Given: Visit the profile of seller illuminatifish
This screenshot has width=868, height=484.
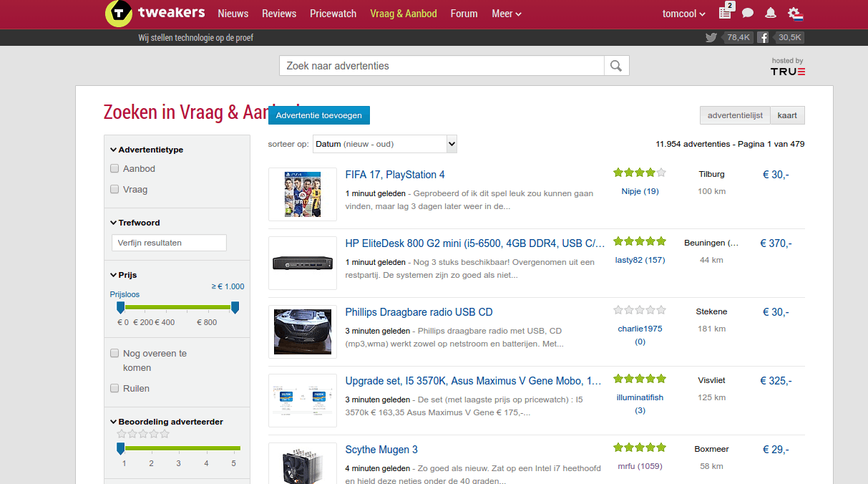Looking at the screenshot, I should pyautogui.click(x=640, y=397).
